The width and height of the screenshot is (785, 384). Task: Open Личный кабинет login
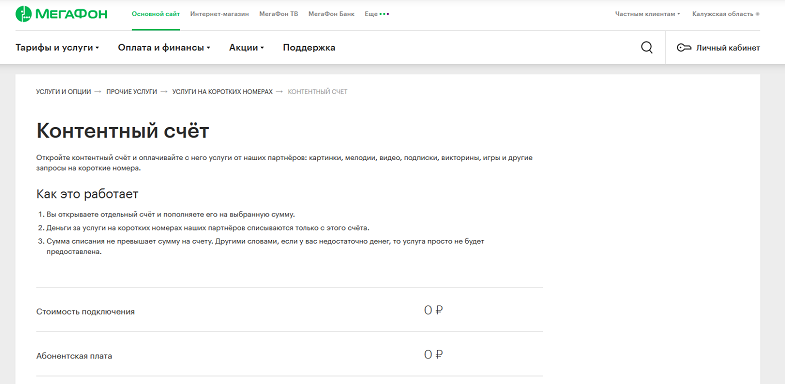(x=718, y=48)
